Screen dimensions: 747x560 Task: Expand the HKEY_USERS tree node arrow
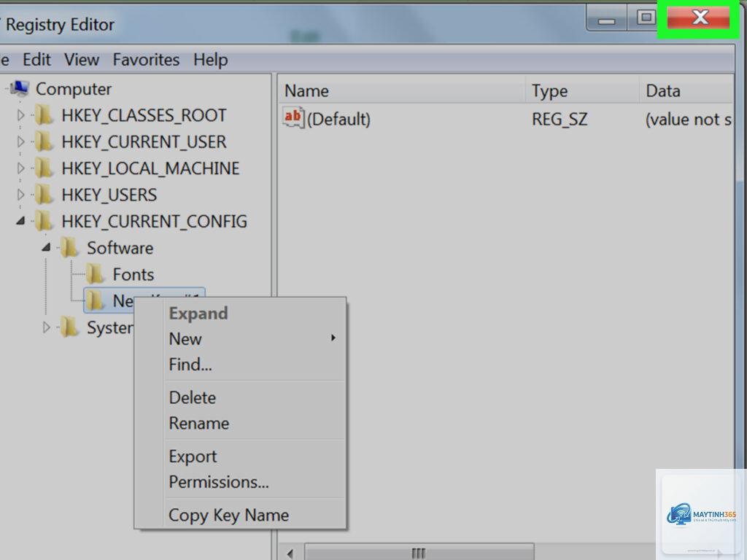20,195
